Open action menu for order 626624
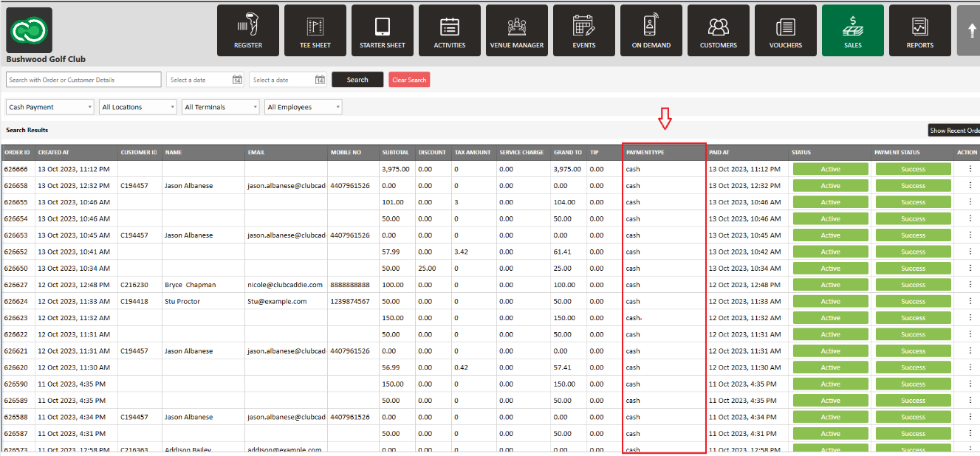Viewport: 980px width, 456px height. coord(970,301)
